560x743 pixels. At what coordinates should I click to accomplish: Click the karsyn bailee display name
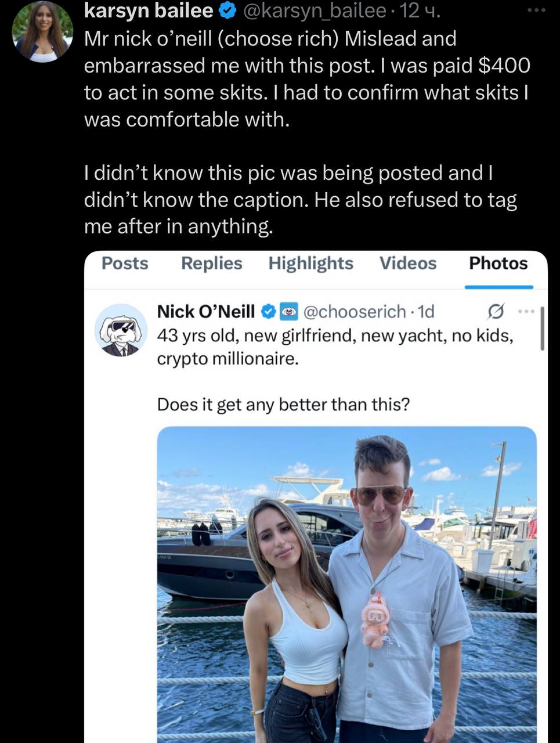click(x=149, y=10)
